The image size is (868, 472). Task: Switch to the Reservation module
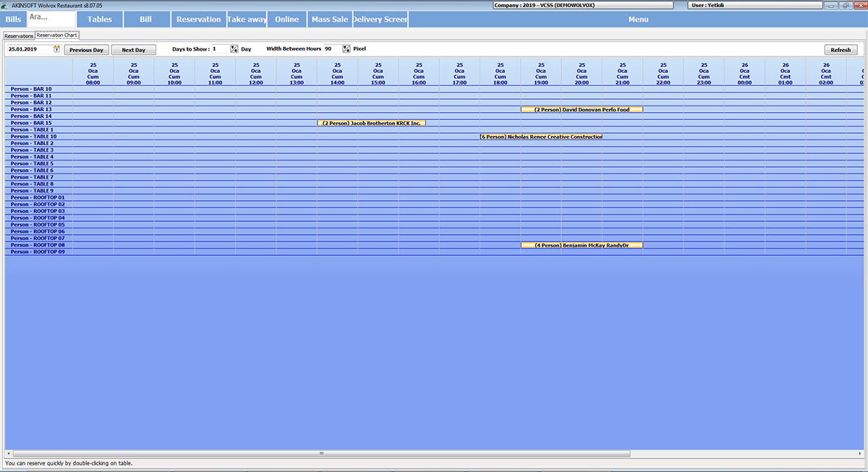tap(199, 20)
